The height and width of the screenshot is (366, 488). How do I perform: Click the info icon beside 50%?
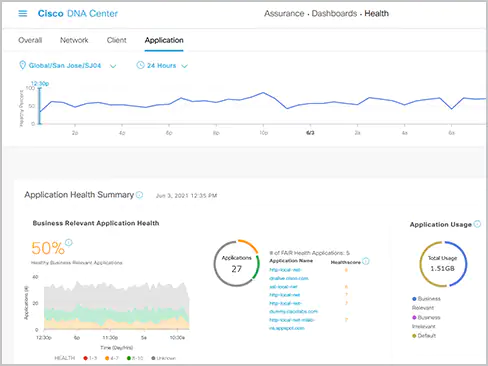[69, 242]
